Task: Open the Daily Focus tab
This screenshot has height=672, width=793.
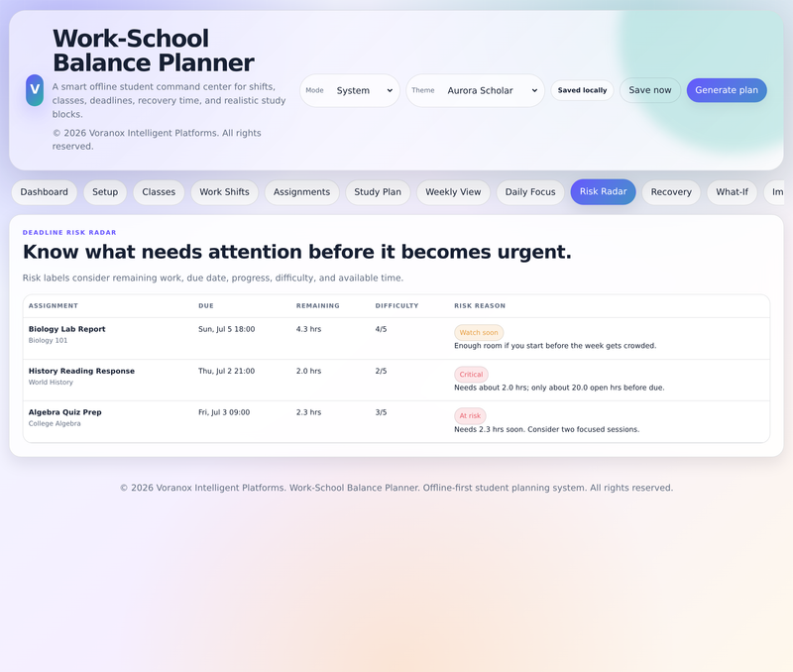Action: pyautogui.click(x=530, y=192)
